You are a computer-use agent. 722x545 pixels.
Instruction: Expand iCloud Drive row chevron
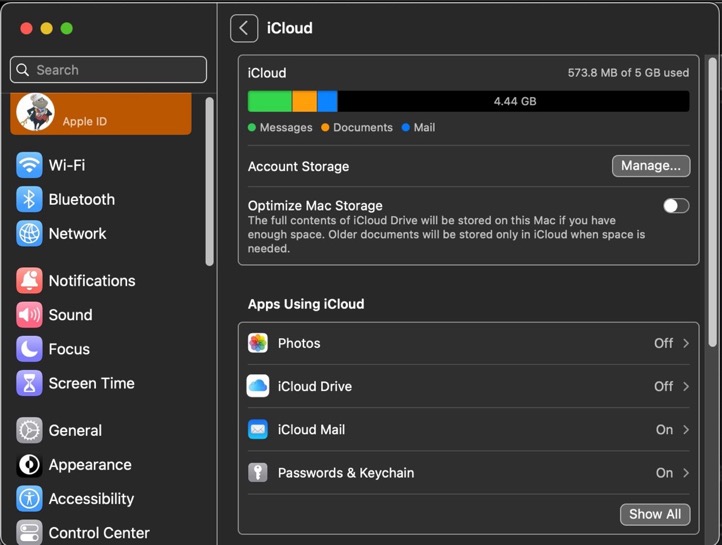coord(686,386)
